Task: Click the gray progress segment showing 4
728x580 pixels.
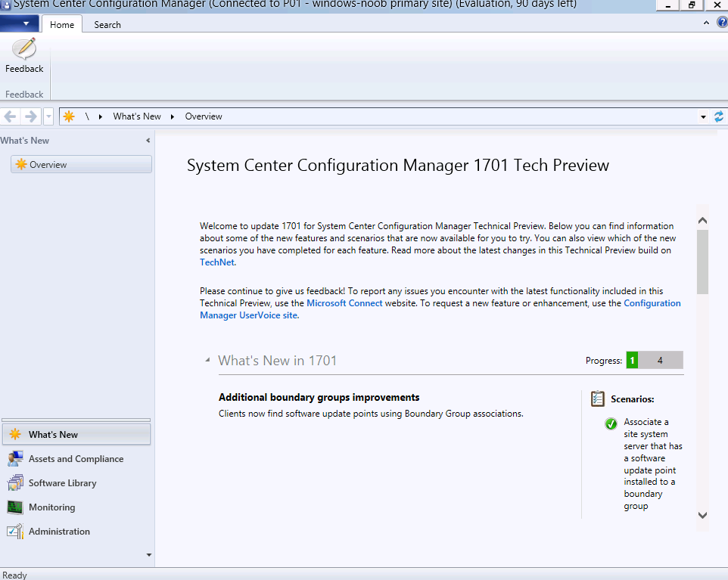Action: pos(660,360)
